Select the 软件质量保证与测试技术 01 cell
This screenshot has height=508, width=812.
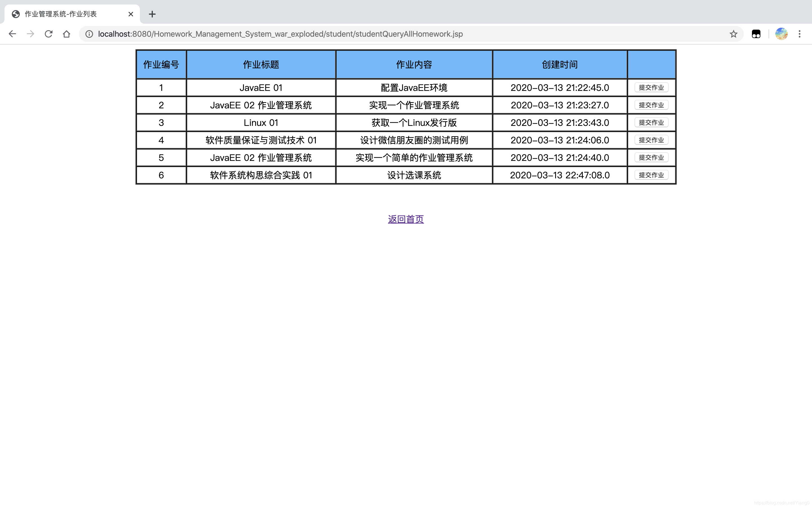tap(261, 140)
